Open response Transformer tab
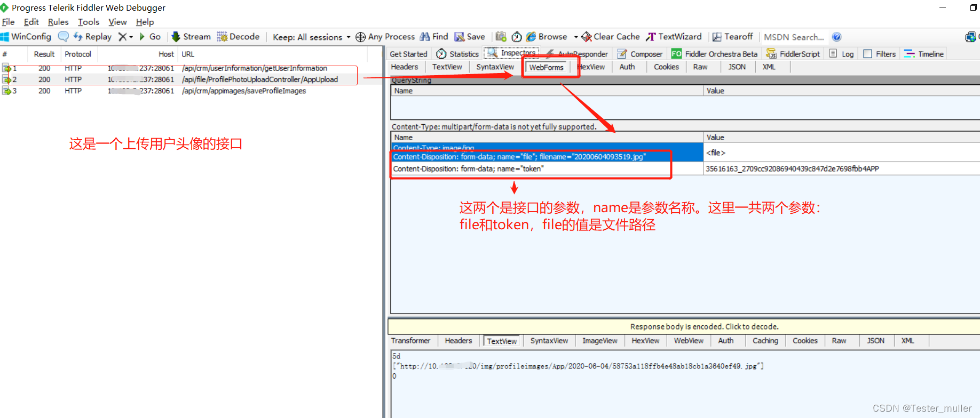 click(x=410, y=341)
